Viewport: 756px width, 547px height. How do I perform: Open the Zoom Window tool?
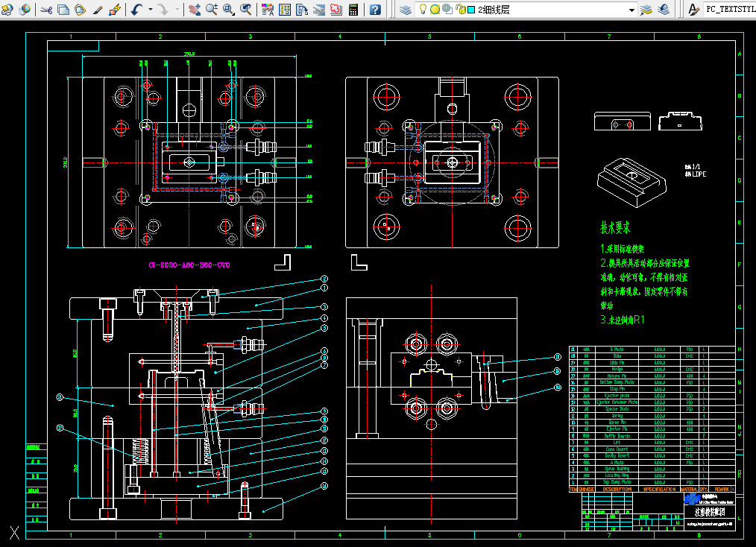pyautogui.click(x=229, y=9)
